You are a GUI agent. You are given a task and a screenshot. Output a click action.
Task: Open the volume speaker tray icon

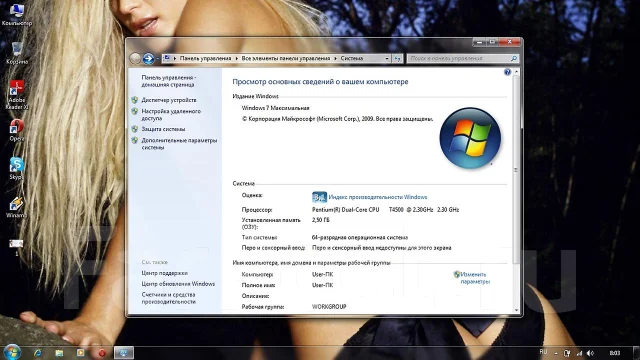pyautogui.click(x=590, y=353)
